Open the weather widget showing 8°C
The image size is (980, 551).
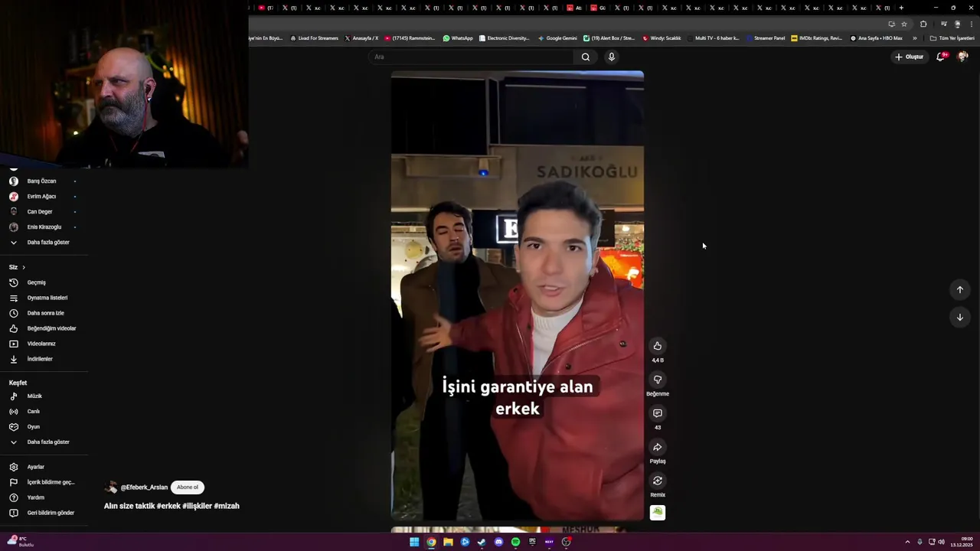tap(20, 541)
